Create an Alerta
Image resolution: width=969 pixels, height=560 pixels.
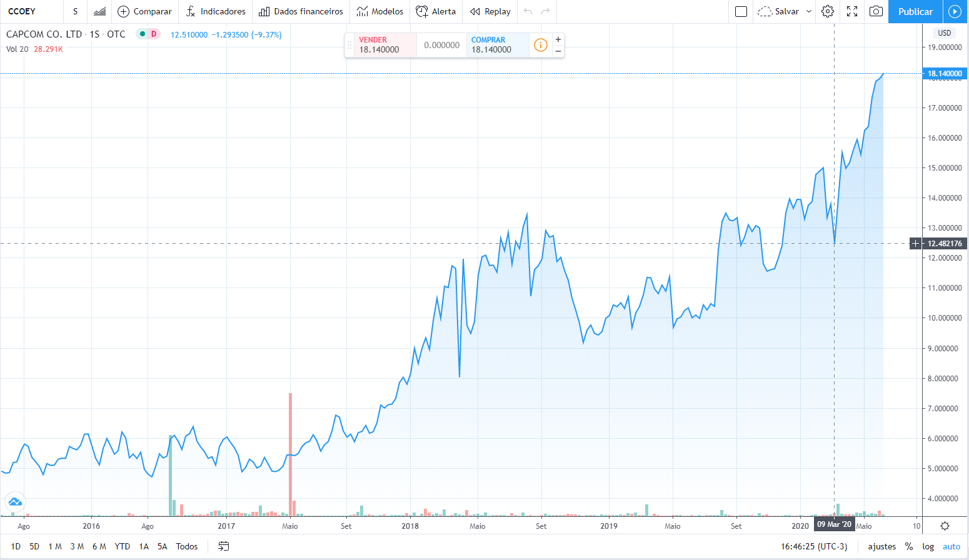[x=436, y=11]
